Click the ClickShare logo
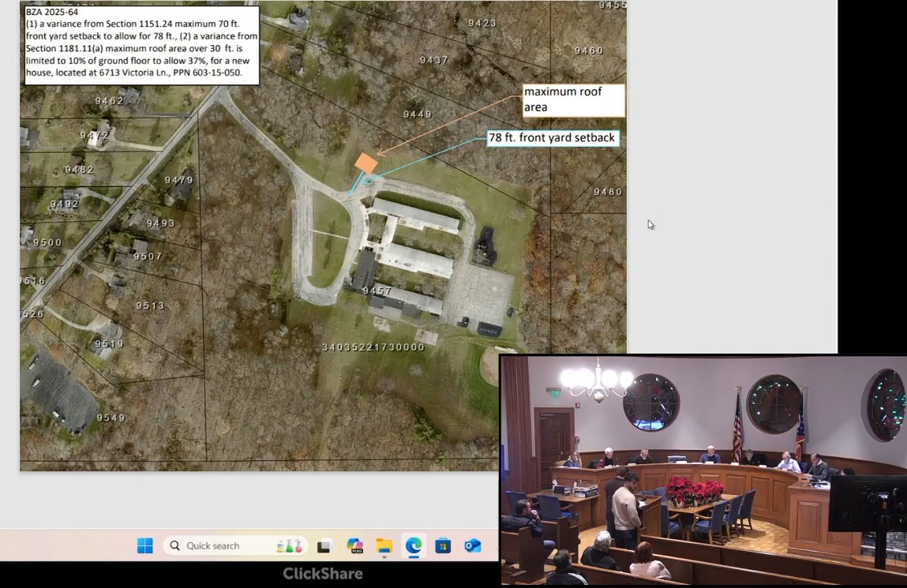The image size is (907, 588). [x=323, y=574]
